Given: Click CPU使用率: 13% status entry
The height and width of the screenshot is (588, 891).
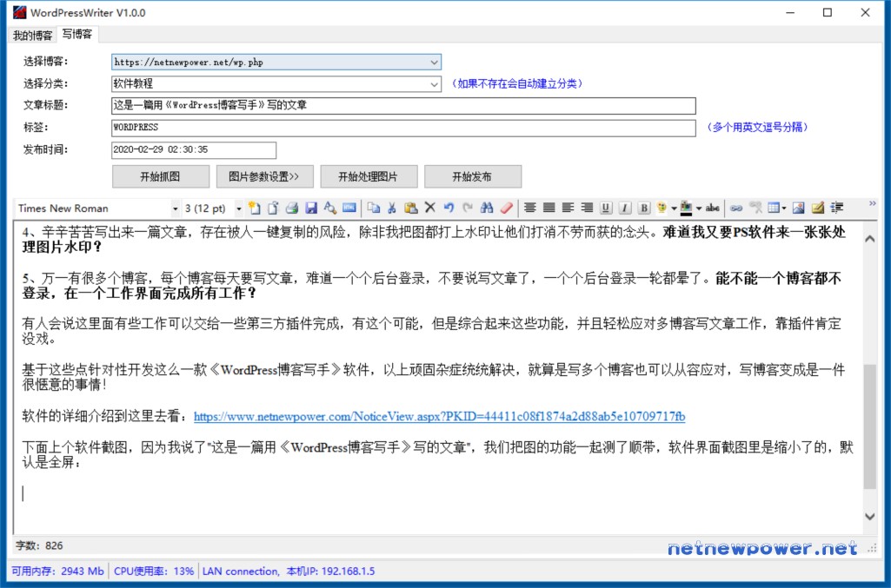Looking at the screenshot, I should coord(153,571).
